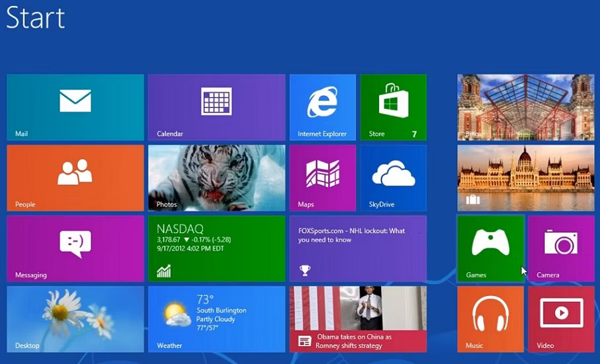
Task: Open the Bing tile
Action: tap(525, 107)
